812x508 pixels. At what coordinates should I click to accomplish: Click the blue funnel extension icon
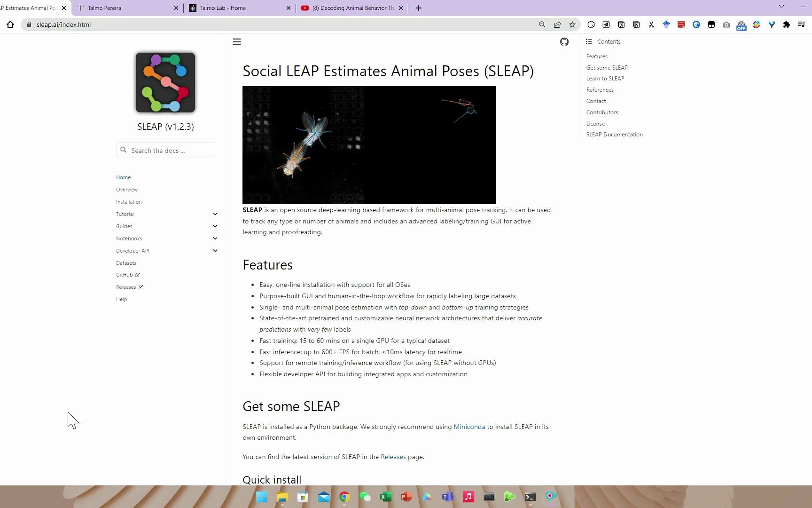click(772, 24)
